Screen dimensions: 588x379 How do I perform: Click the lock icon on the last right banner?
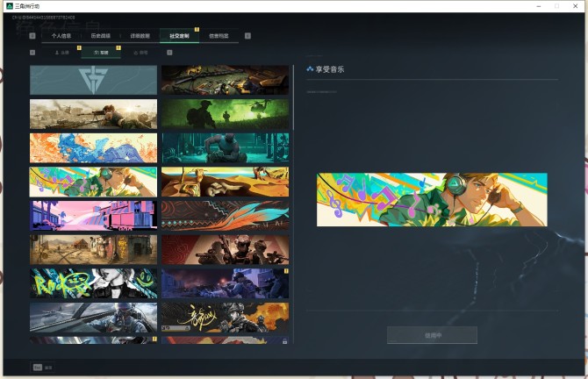click(x=284, y=341)
